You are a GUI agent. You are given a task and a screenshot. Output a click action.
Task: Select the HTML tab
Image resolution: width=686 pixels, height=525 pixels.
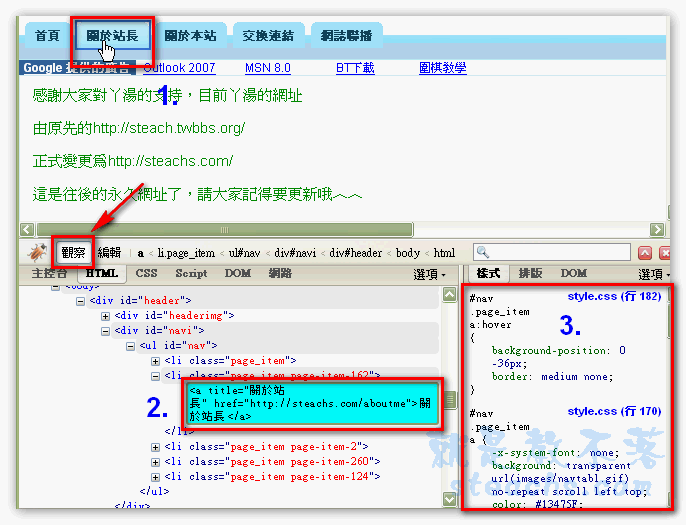102,273
